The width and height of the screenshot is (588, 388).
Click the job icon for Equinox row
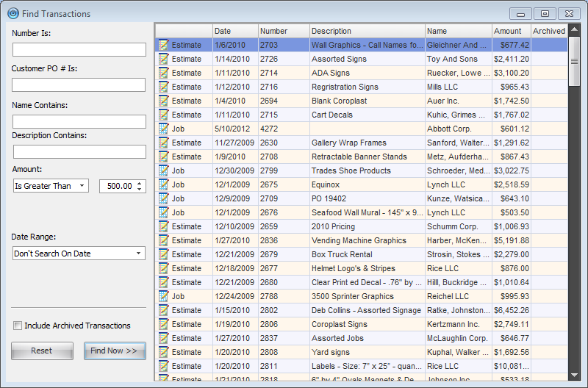coord(163,184)
